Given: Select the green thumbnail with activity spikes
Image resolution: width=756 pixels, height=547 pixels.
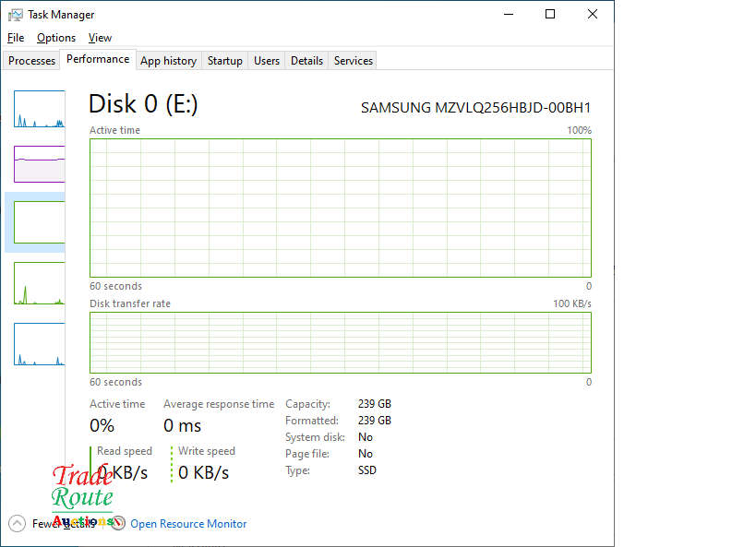Looking at the screenshot, I should (39, 283).
